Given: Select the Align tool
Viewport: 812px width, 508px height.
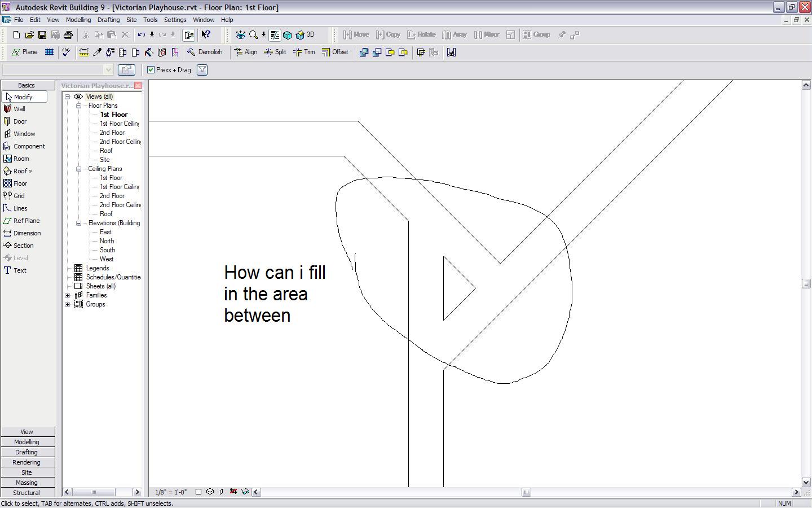Looking at the screenshot, I should pyautogui.click(x=246, y=52).
